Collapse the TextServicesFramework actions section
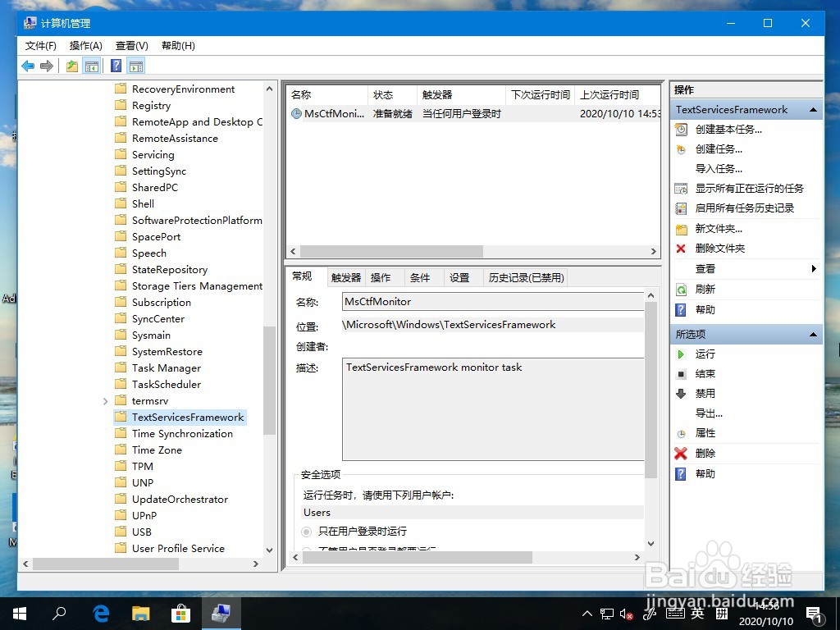Viewport: 840px width, 630px height. pyautogui.click(x=812, y=109)
